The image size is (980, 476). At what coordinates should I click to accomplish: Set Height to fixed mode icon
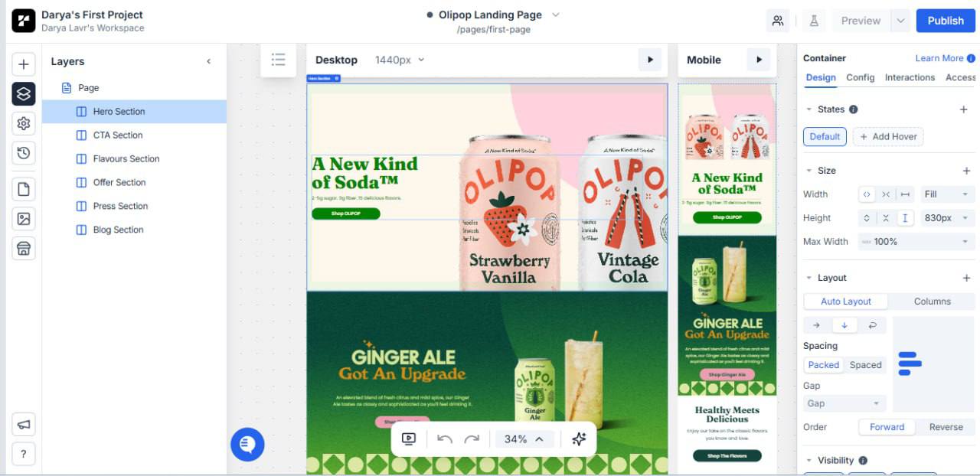(x=905, y=218)
